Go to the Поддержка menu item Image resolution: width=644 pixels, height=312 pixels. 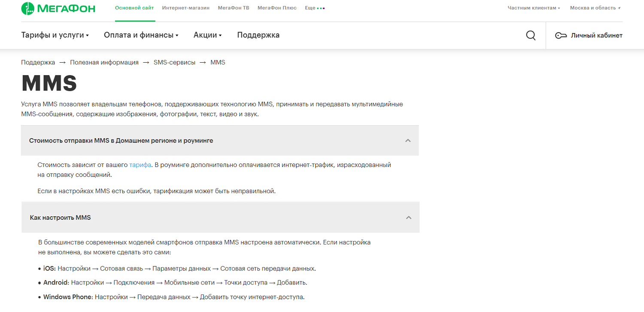[x=258, y=35]
